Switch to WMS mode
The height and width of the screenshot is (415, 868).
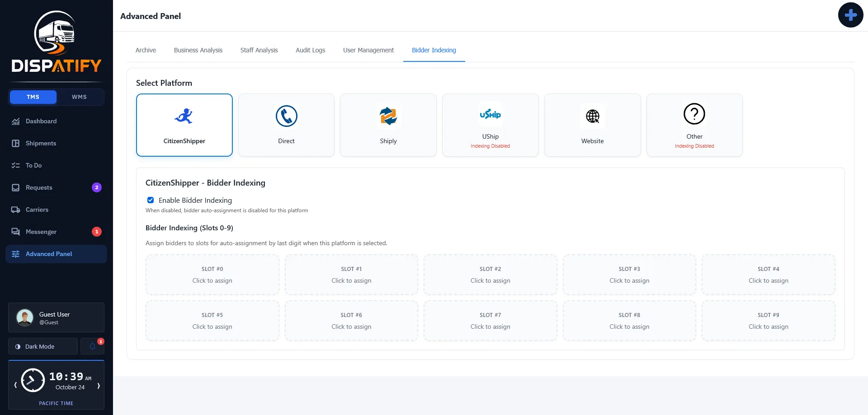point(79,97)
